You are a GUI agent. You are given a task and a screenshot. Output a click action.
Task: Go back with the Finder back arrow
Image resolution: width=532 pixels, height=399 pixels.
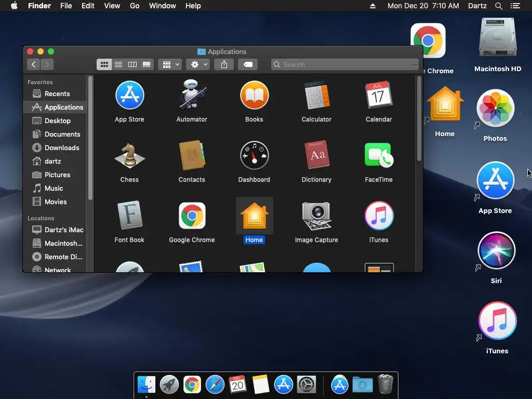[34, 64]
